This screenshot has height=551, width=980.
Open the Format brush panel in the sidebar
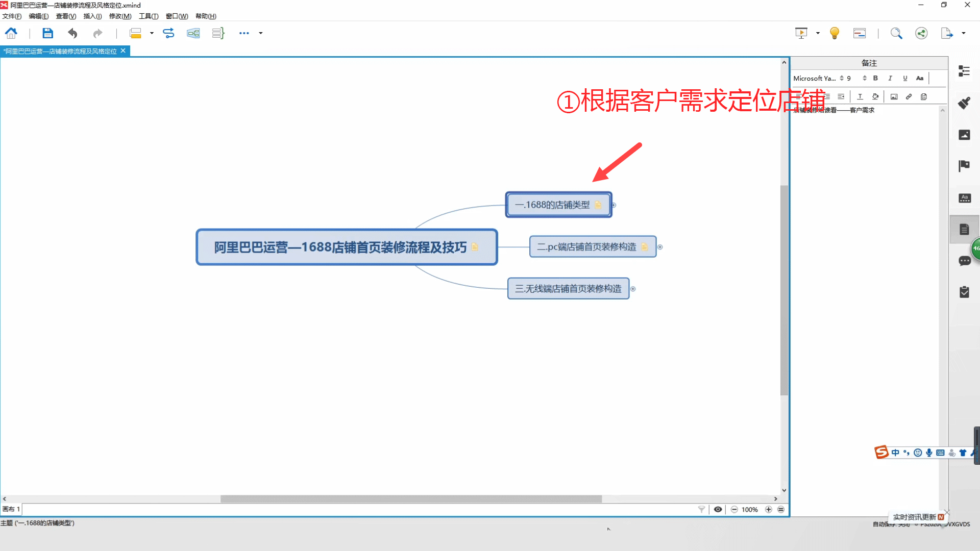click(x=964, y=103)
